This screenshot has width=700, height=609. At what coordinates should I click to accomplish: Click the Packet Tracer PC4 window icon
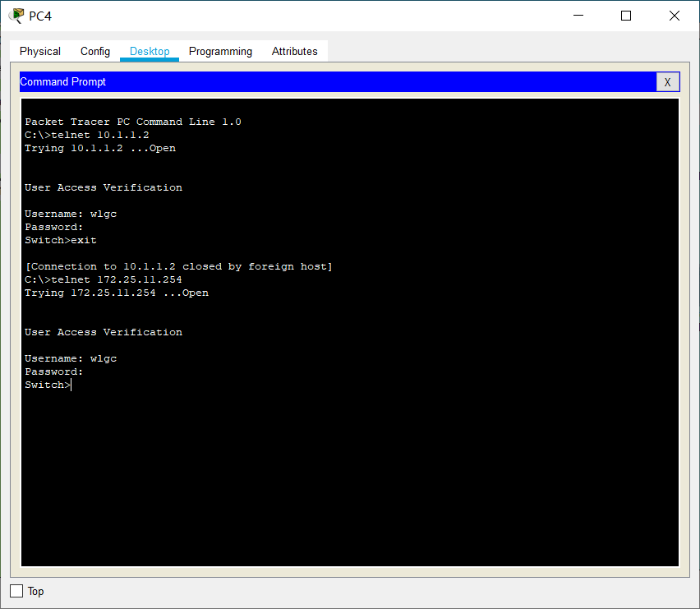pos(16,16)
